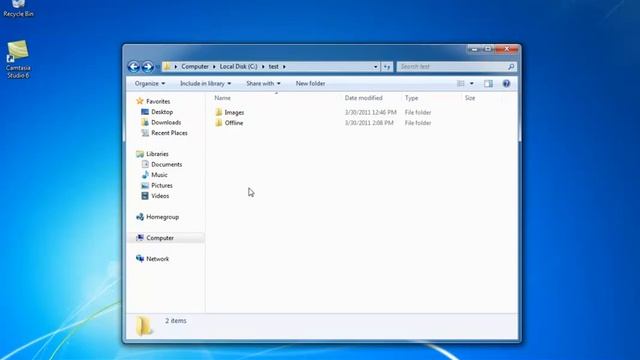Click the 2 items status text
Image resolution: width=640 pixels, height=360 pixels.
pyautogui.click(x=176, y=321)
